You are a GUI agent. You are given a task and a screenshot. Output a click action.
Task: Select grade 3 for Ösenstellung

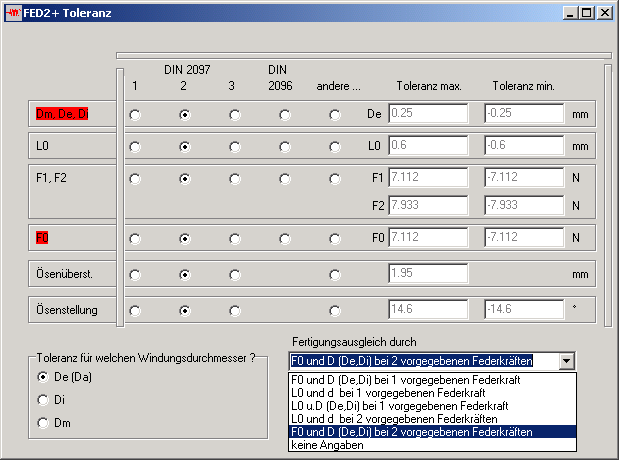point(235,310)
